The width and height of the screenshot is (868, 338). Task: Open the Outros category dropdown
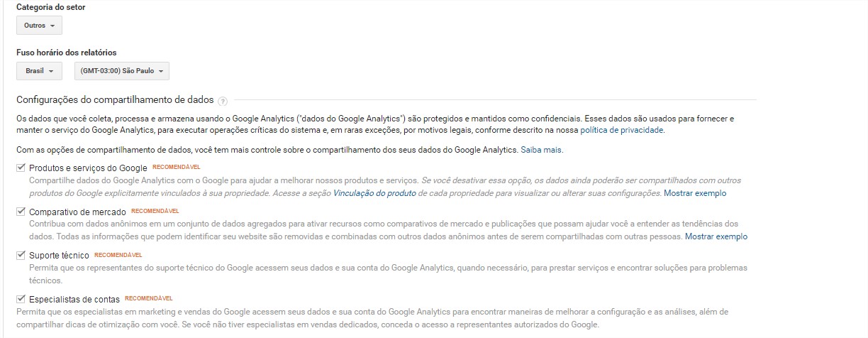39,26
